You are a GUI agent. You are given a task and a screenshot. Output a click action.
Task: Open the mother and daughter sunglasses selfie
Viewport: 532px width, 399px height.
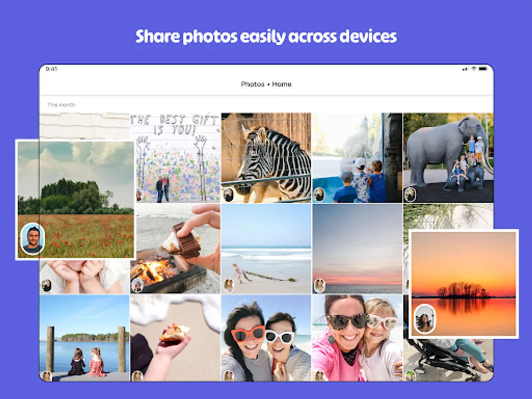tap(357, 338)
